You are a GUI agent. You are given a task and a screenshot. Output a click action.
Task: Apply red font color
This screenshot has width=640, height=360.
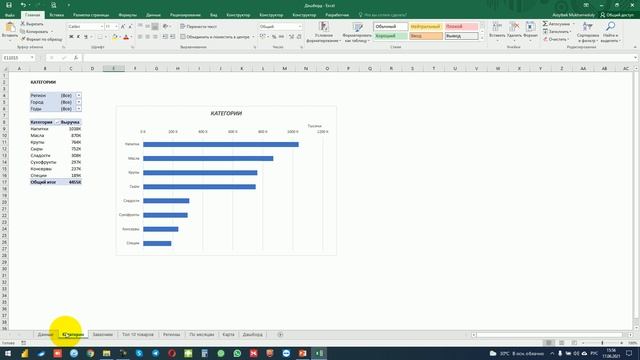[x=126, y=37]
